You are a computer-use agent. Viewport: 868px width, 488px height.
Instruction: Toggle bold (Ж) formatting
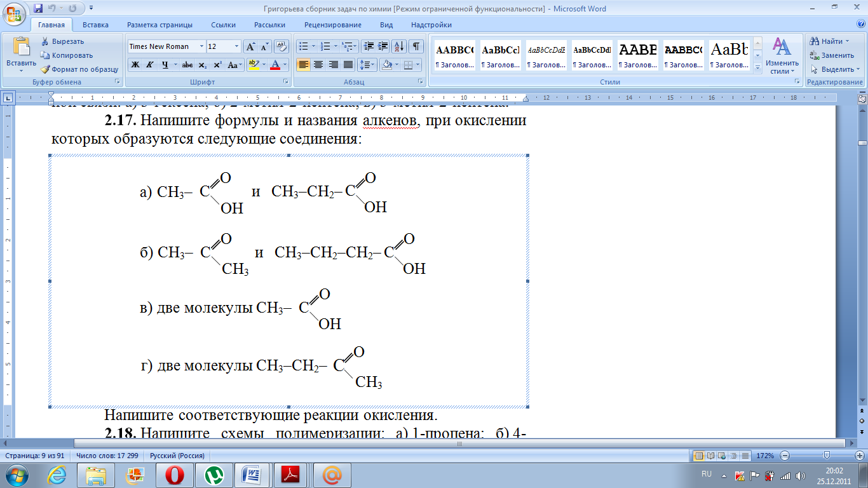click(x=135, y=65)
